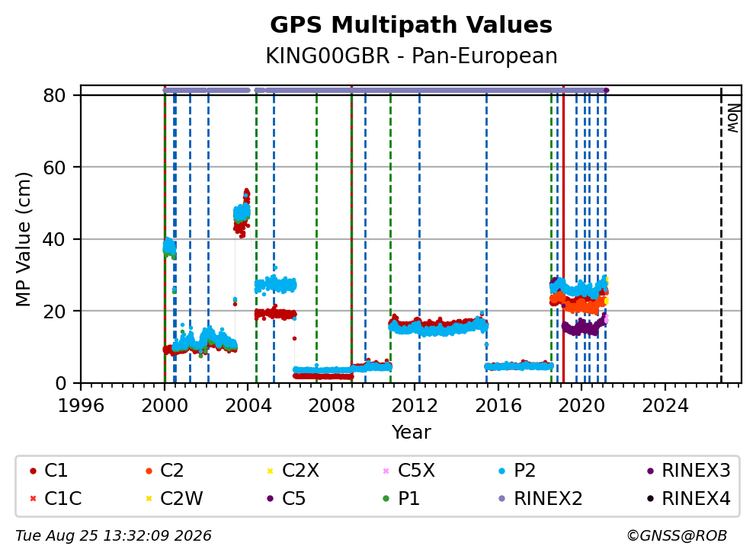Click the 2004 x-axis tick label
The height and width of the screenshot is (559, 756).
click(248, 406)
